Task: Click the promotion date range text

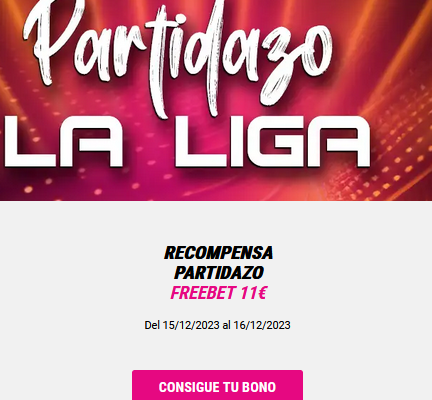Action: 217,325
